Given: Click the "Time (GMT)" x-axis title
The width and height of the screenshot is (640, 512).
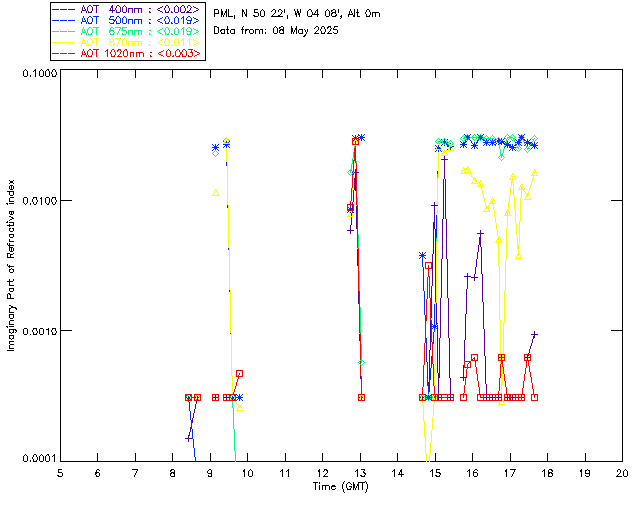Looking at the screenshot, I should [341, 485].
